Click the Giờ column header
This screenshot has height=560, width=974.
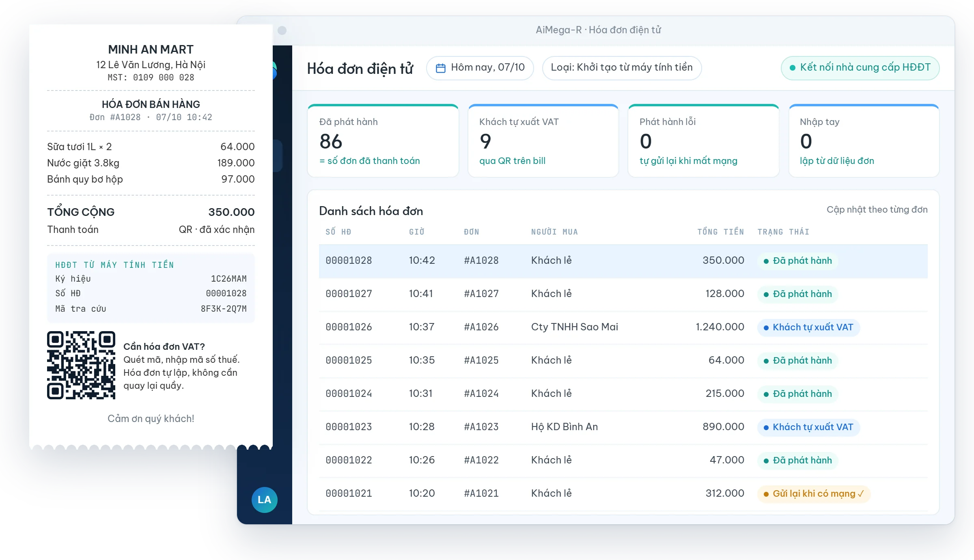tap(416, 232)
